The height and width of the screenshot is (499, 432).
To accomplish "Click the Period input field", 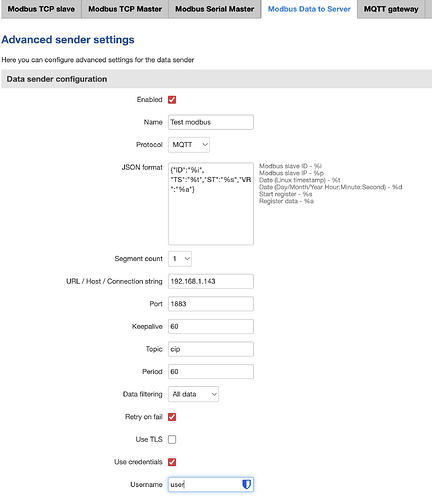I will (x=211, y=372).
